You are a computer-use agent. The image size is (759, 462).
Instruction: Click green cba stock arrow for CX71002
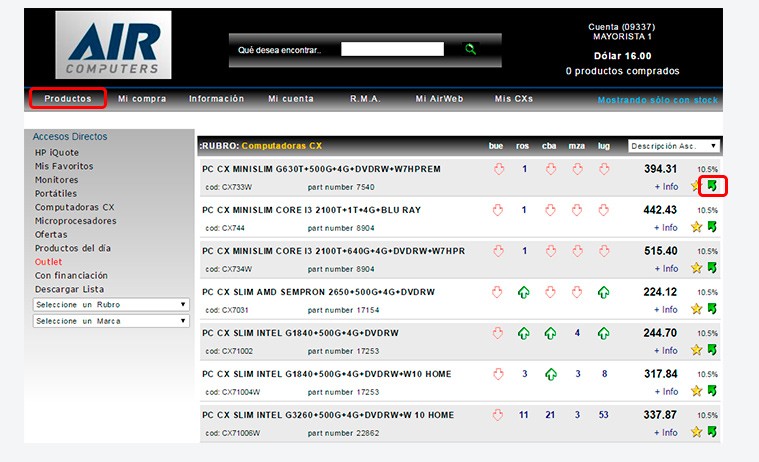click(x=550, y=333)
